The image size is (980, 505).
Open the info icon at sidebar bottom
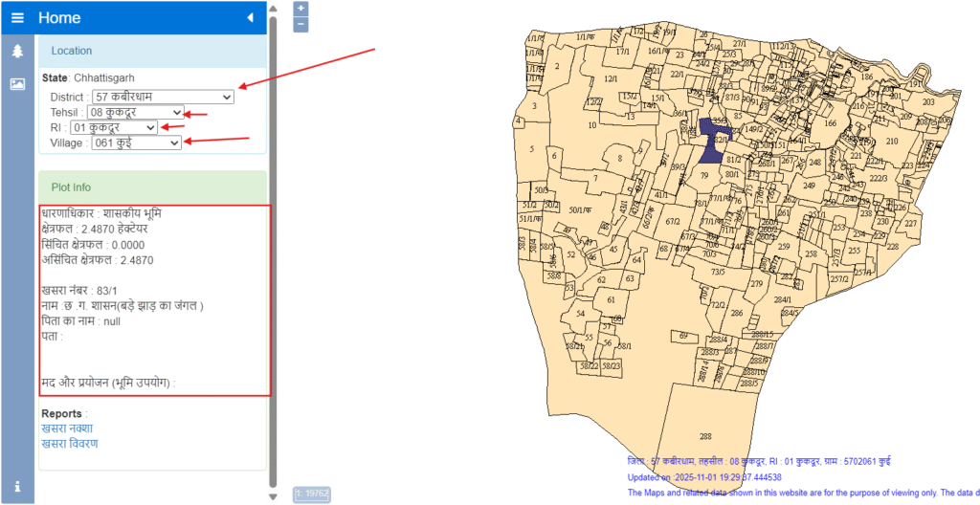click(17, 487)
